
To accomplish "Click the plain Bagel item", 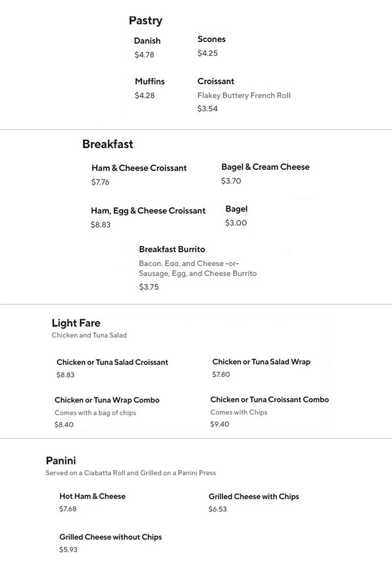I will pyautogui.click(x=236, y=209).
